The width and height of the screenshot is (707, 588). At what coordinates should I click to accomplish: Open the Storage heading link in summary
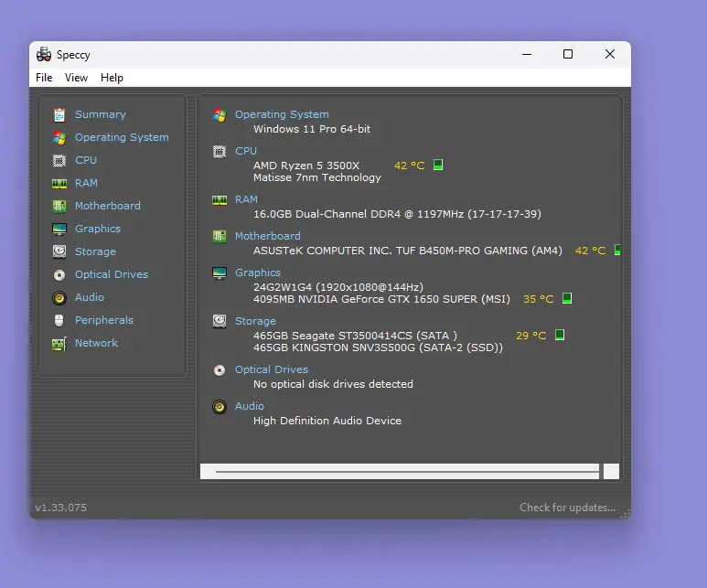tap(255, 321)
